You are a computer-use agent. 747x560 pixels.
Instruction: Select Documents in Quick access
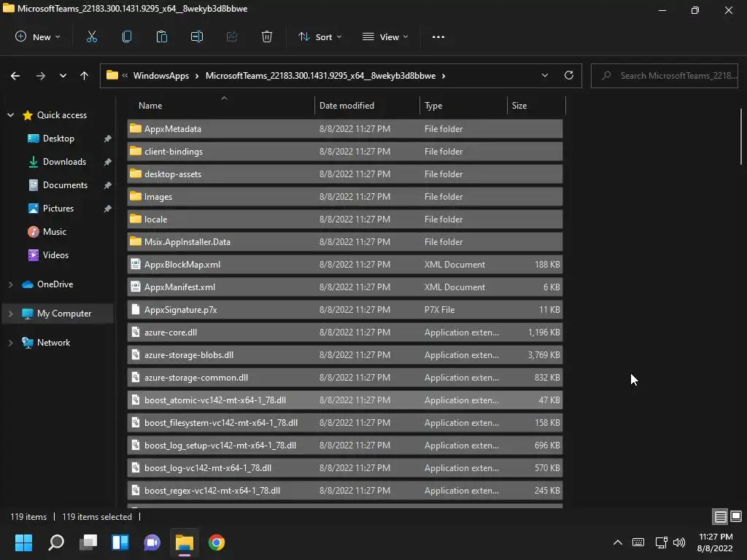[65, 185]
